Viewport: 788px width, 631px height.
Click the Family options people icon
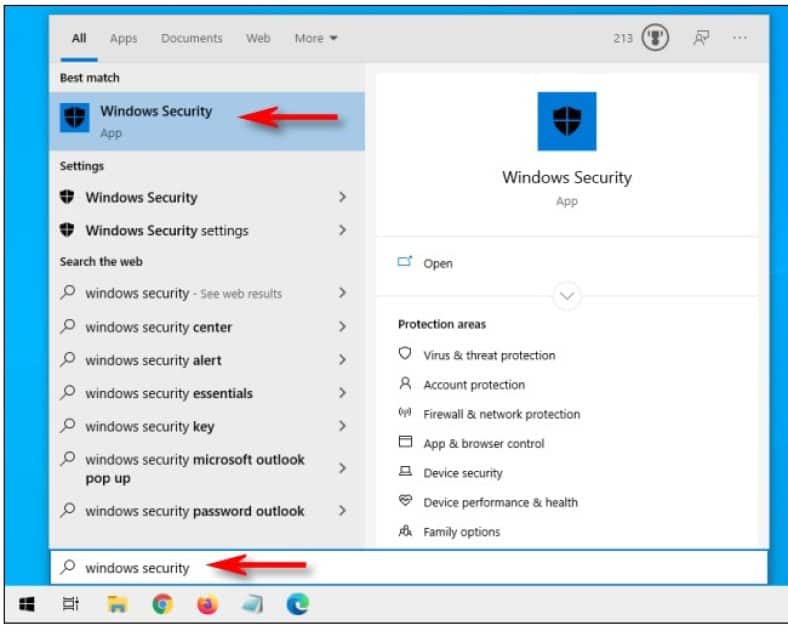coord(405,531)
